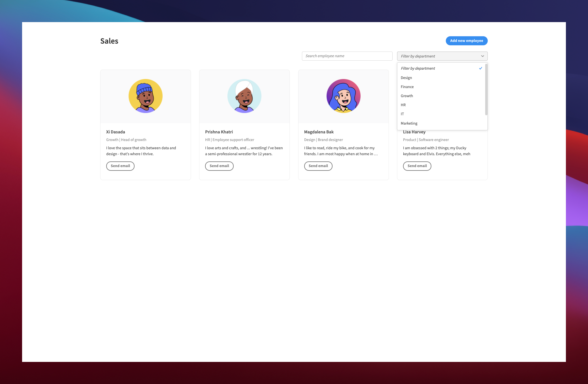Screen dimensions: 588x384
Task: Select 'Marketing' from department filter
Action: click(409, 123)
